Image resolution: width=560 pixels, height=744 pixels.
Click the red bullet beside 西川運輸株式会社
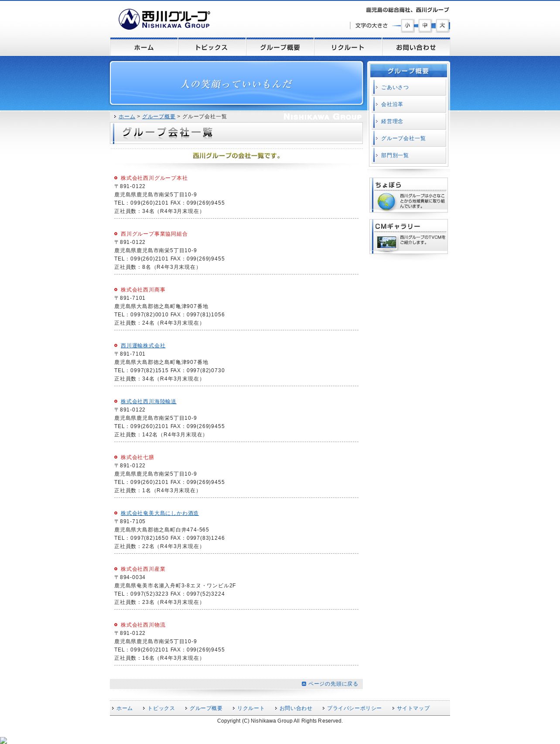116,346
